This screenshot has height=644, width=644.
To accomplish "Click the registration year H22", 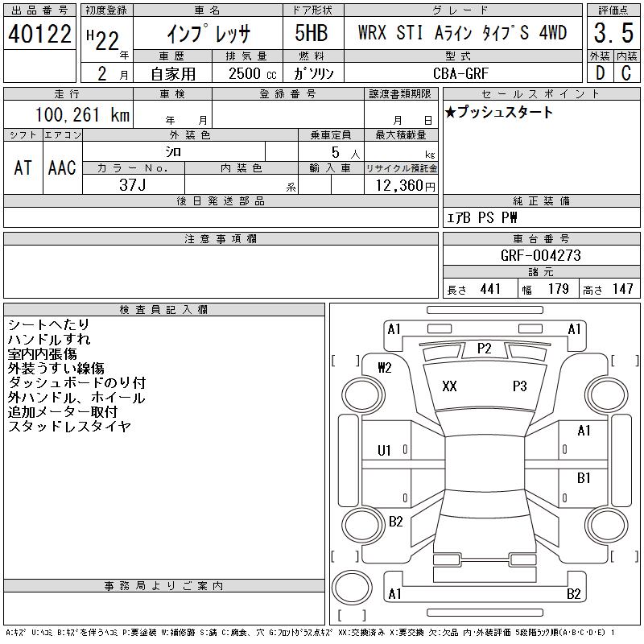I will coord(103,40).
